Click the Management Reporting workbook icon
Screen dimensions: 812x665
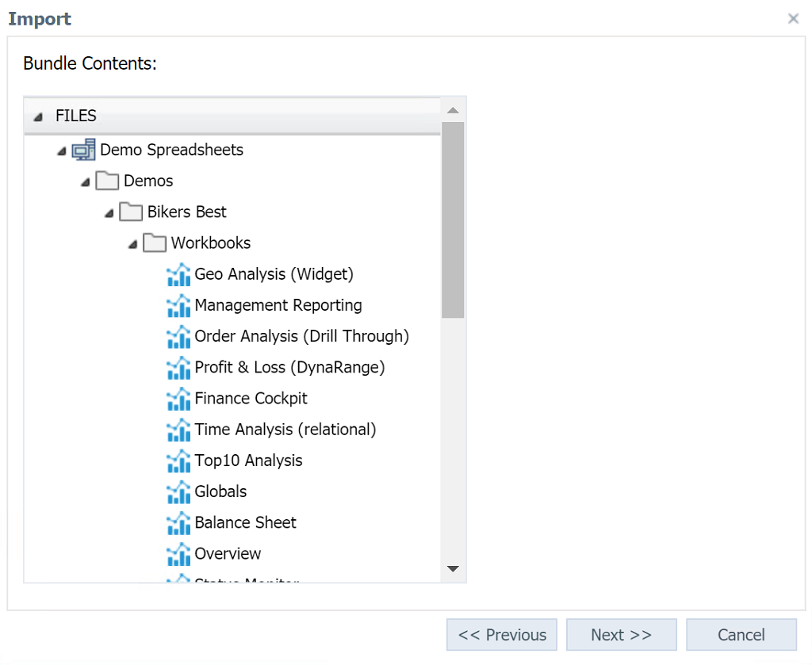tap(178, 305)
